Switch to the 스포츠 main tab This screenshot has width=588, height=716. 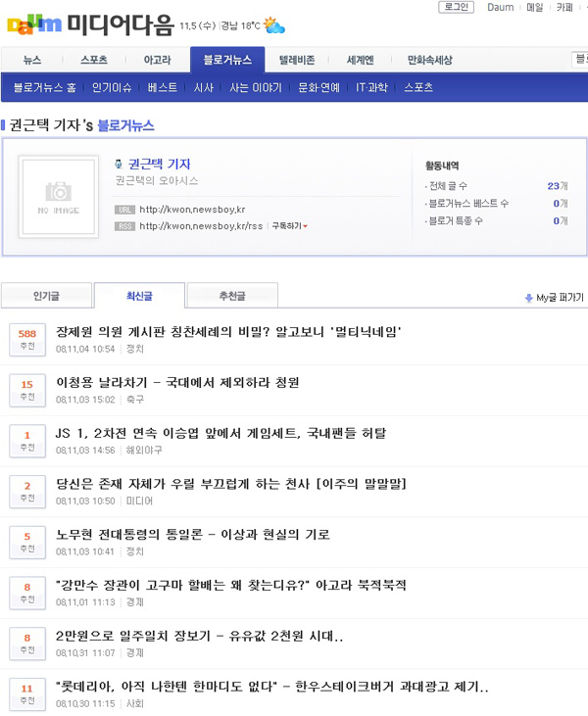94,60
